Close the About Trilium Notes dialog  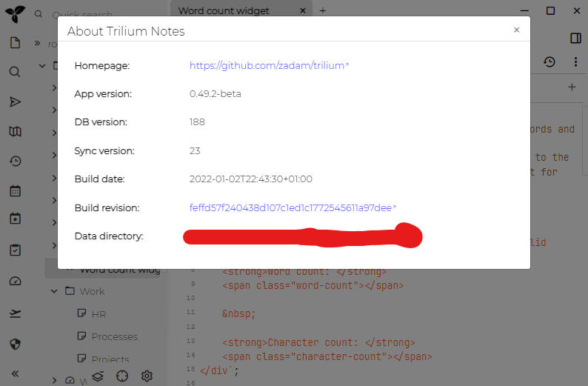[x=516, y=30]
